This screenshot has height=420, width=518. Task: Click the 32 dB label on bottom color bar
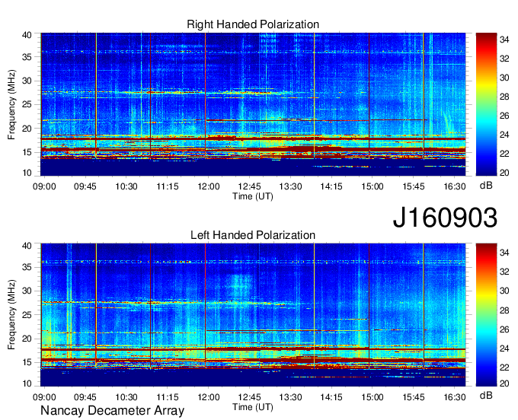tap(504, 272)
